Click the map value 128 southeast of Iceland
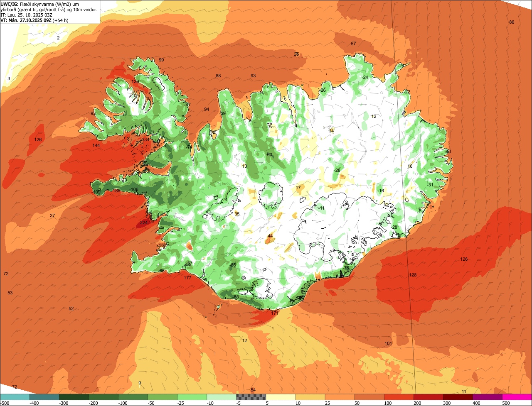Image resolution: width=532 pixels, height=406 pixels. 413,275
